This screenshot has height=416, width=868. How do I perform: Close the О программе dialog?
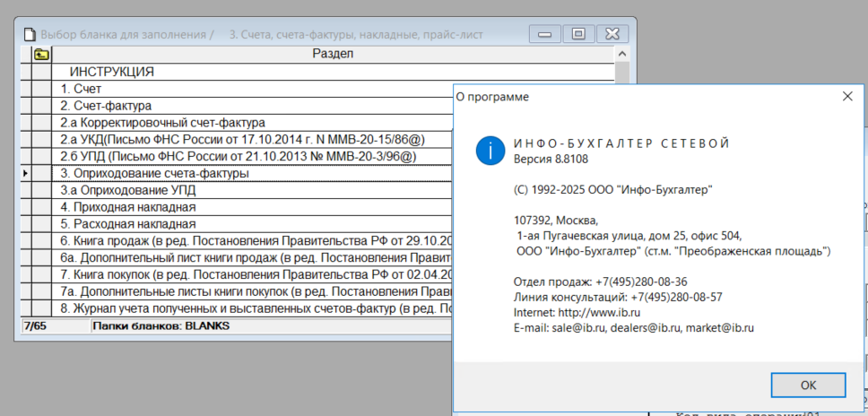(x=847, y=96)
